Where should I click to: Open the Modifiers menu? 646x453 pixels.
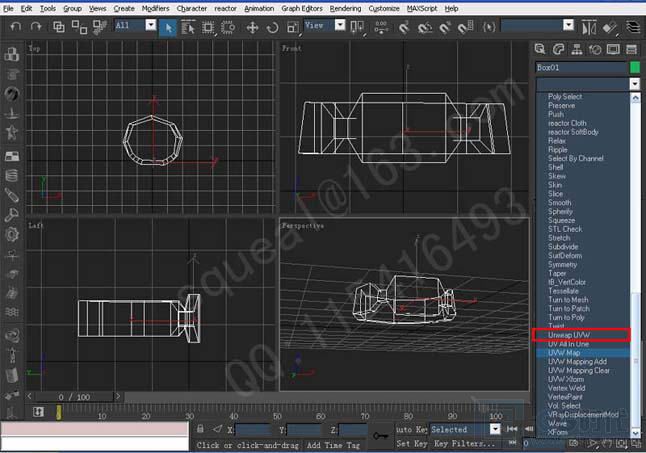click(x=155, y=9)
